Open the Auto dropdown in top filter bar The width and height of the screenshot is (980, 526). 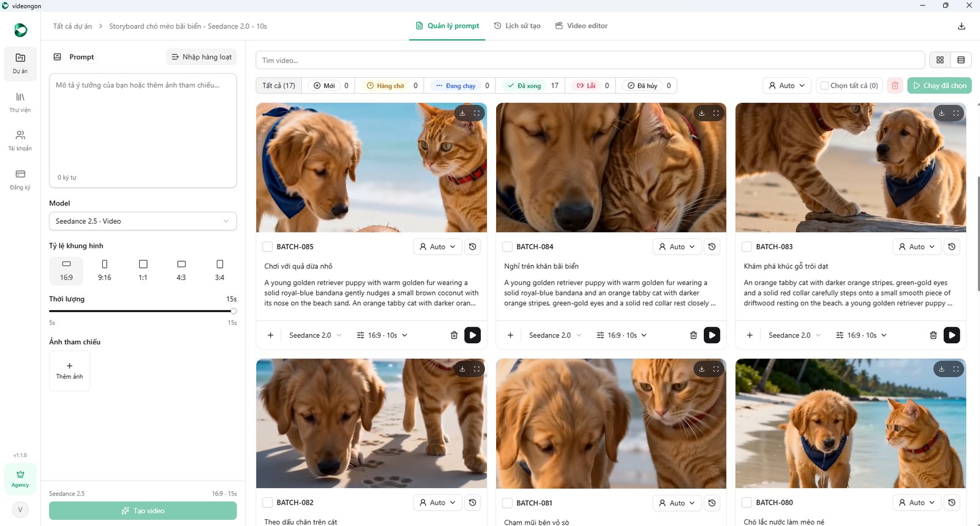click(x=787, y=86)
